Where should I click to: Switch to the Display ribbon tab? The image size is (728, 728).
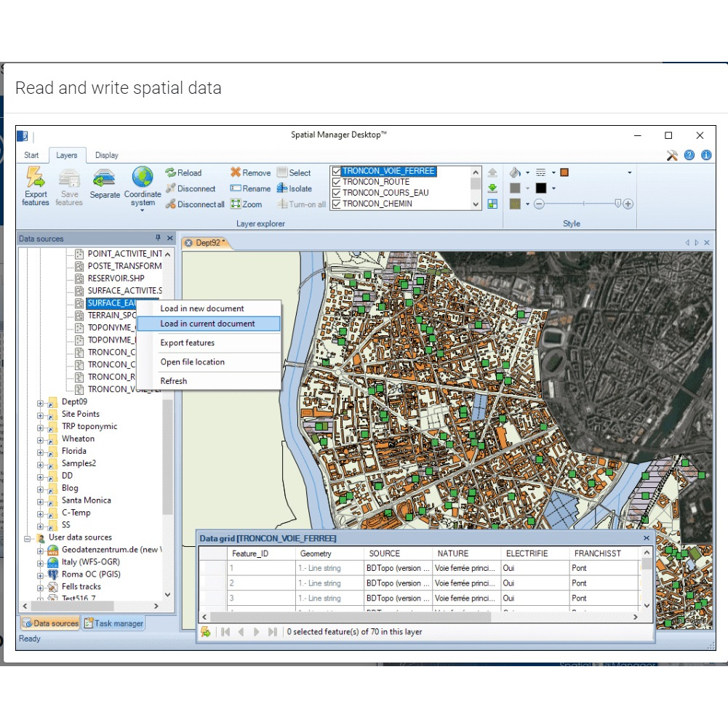[x=106, y=155]
